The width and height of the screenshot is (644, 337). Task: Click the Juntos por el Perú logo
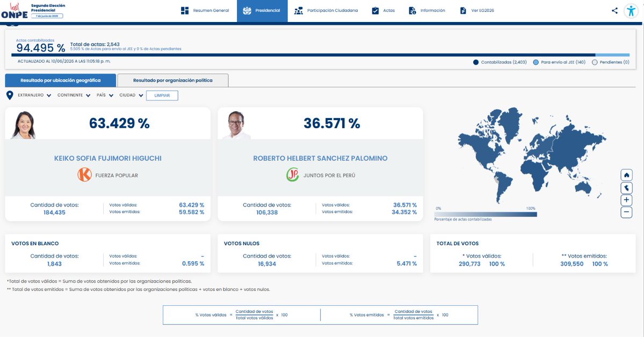coord(292,175)
